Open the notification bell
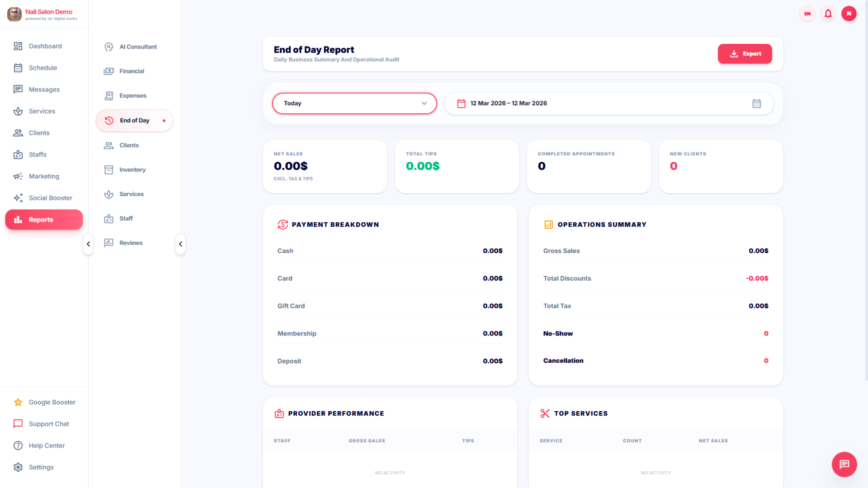Screen dimensions: 868x488 [x=828, y=13]
